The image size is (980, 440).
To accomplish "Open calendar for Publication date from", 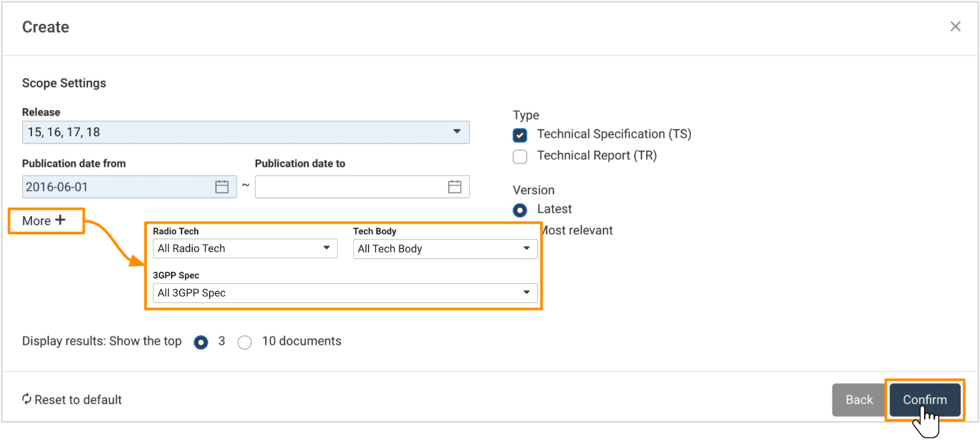I will [x=222, y=187].
